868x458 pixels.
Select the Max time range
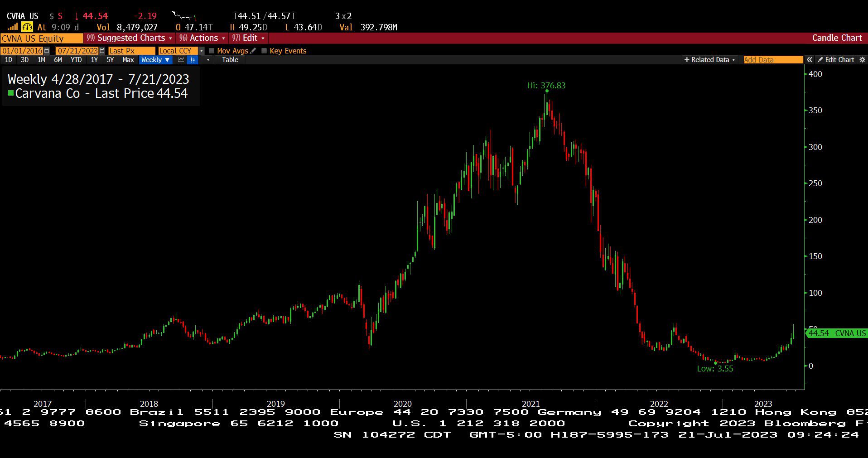pos(128,60)
